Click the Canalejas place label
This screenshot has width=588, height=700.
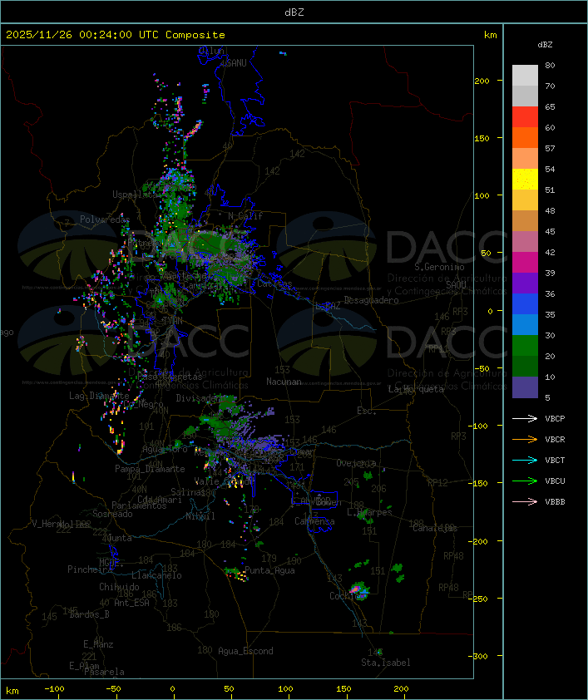(x=435, y=528)
